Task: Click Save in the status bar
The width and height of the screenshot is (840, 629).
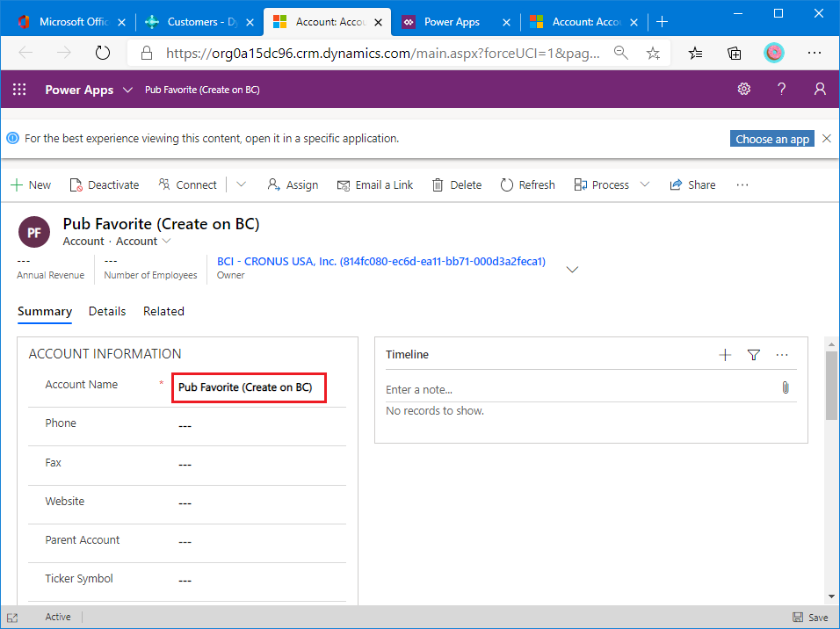Action: [810, 618]
